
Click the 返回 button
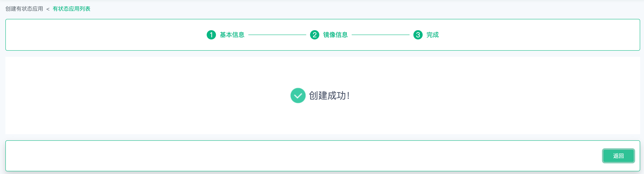tap(618, 156)
